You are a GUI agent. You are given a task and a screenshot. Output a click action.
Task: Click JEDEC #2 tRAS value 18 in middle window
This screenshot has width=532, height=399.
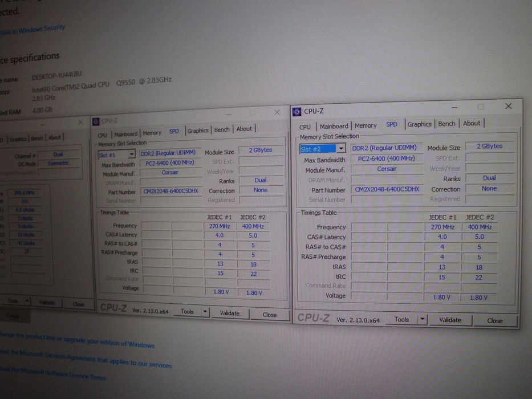pos(253,264)
